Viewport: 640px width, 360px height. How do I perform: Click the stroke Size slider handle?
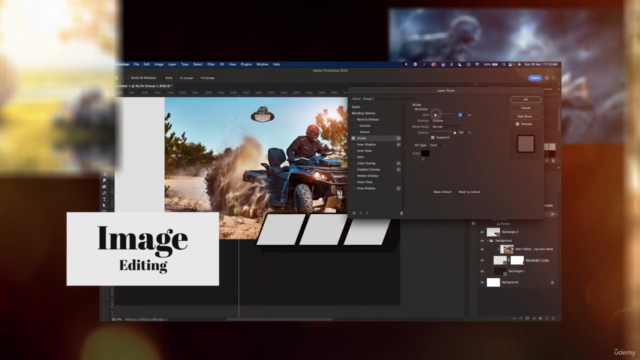pyautogui.click(x=436, y=115)
